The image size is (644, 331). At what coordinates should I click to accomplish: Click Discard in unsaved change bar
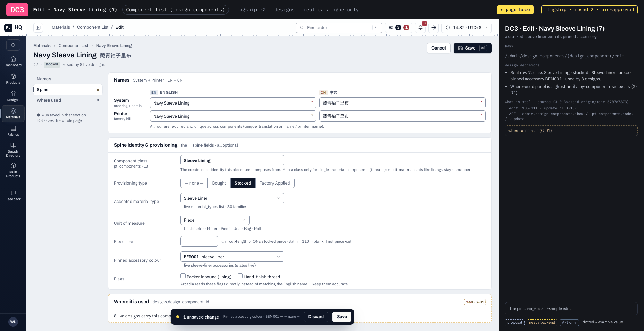coord(316,317)
